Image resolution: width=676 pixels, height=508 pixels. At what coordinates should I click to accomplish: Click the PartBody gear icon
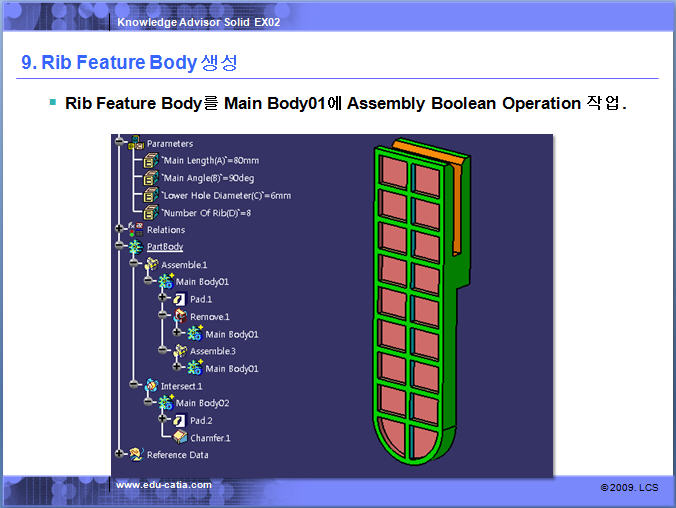(135, 247)
